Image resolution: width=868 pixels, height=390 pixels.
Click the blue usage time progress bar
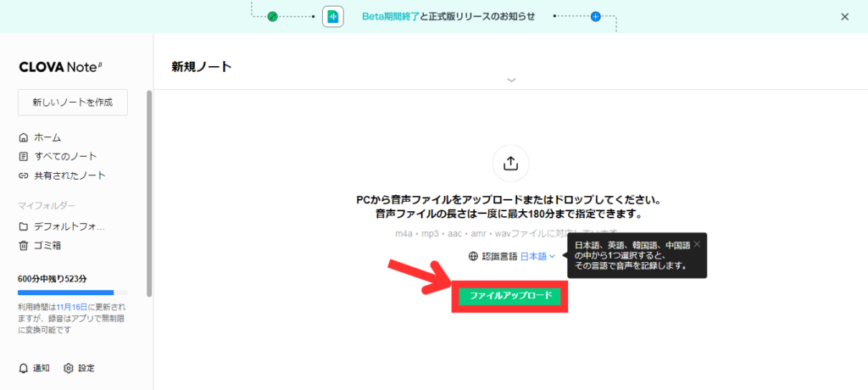pyautogui.click(x=66, y=292)
